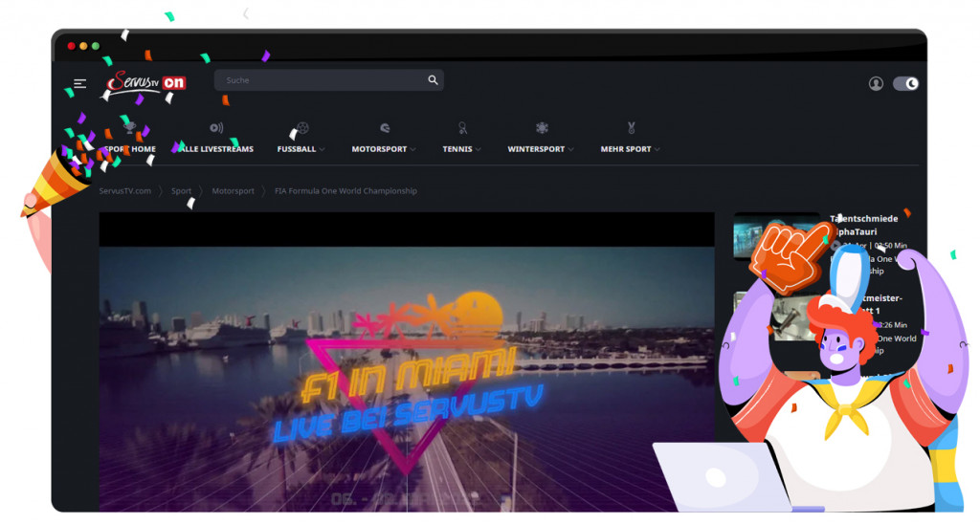Click the ServusTV On logo

coord(146,85)
